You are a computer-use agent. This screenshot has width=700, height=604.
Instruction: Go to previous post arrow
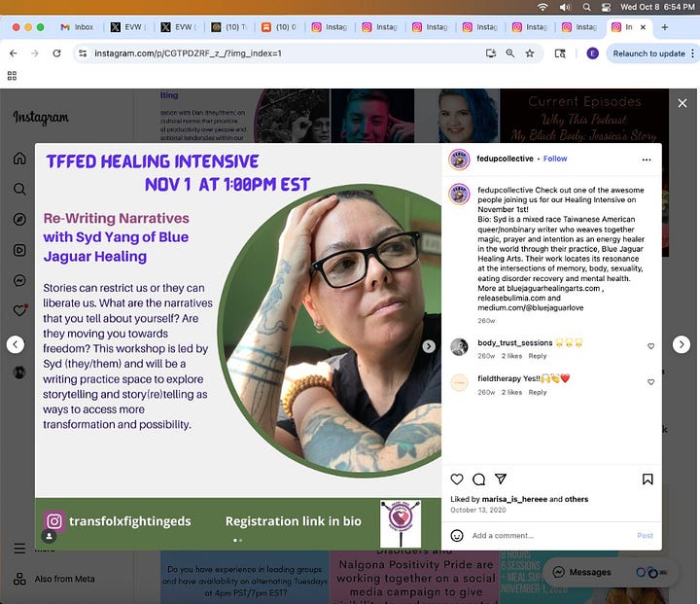pos(16,344)
